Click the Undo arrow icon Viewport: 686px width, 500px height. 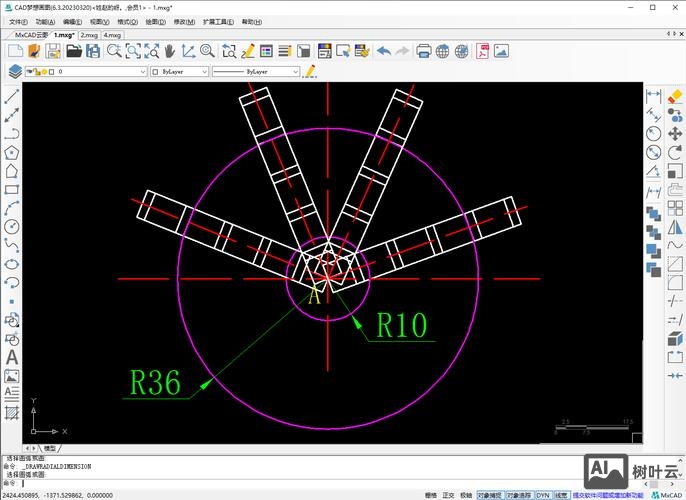tap(383, 51)
